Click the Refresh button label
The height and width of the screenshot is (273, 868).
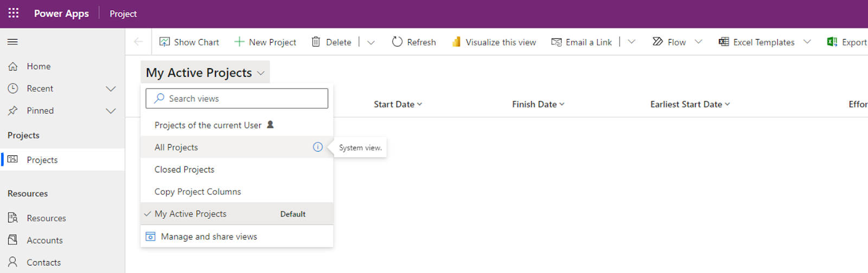click(x=422, y=42)
